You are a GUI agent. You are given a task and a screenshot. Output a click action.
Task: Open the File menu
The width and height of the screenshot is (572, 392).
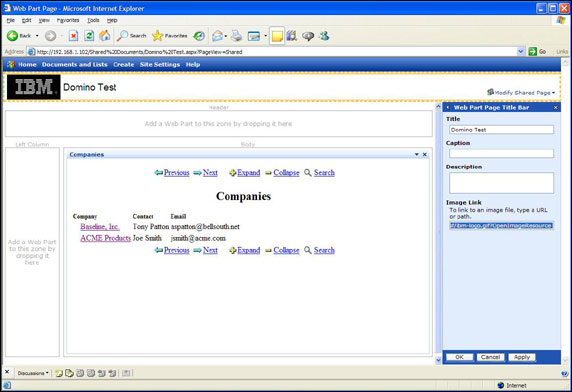coord(11,20)
